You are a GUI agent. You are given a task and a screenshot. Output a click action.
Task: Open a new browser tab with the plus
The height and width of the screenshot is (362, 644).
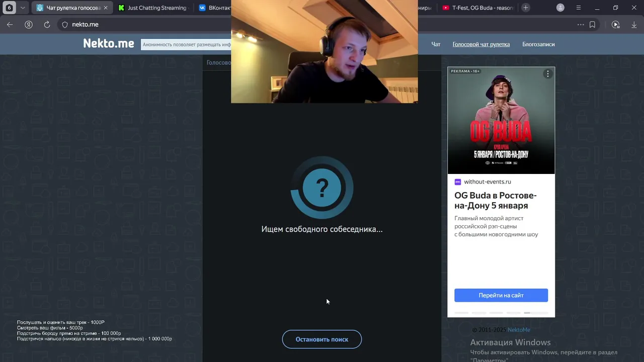526,8
